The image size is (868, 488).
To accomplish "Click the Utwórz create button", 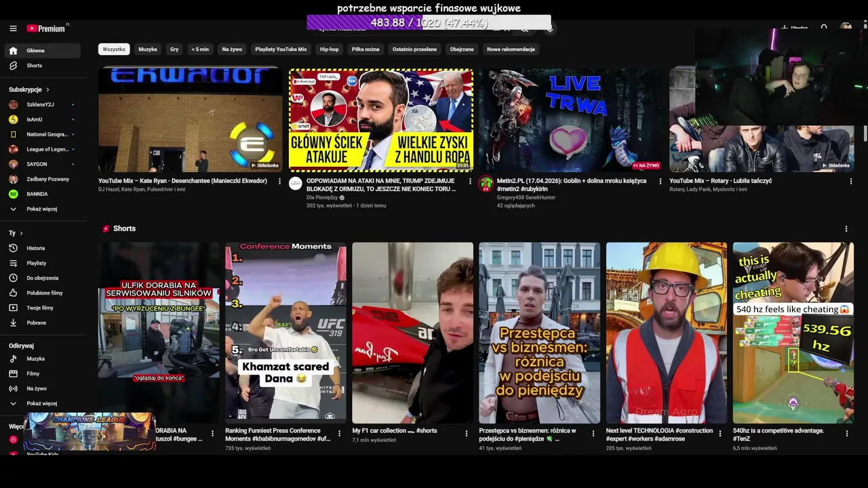I will [794, 28].
